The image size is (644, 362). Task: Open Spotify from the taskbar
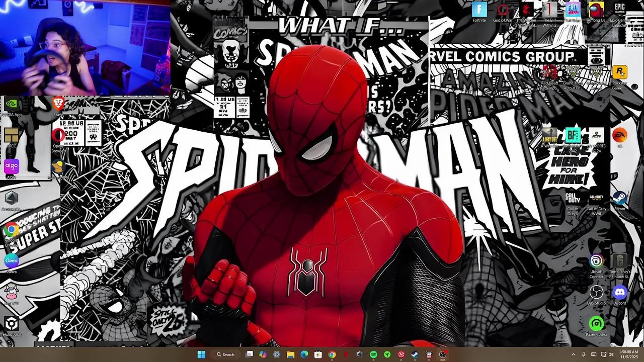pyautogui.click(x=373, y=354)
